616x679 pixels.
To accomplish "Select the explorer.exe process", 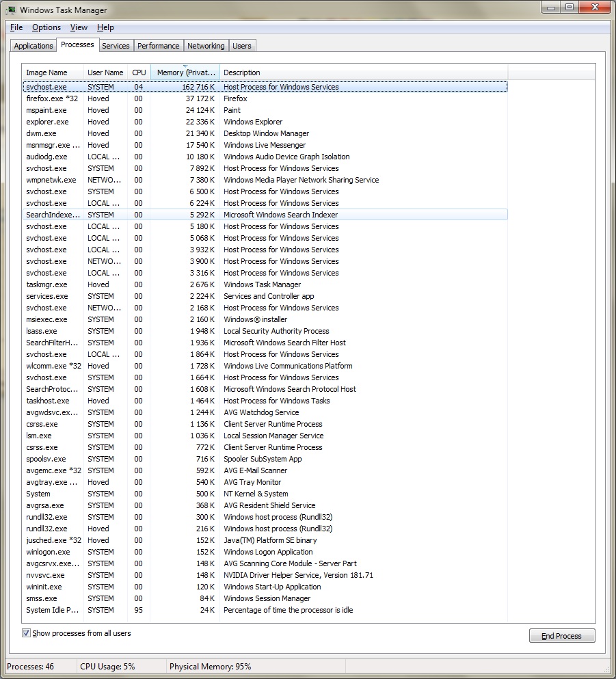I will tap(265, 122).
